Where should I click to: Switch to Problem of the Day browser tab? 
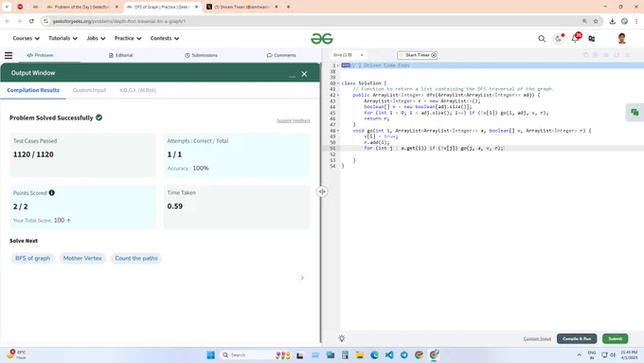[x=82, y=7]
